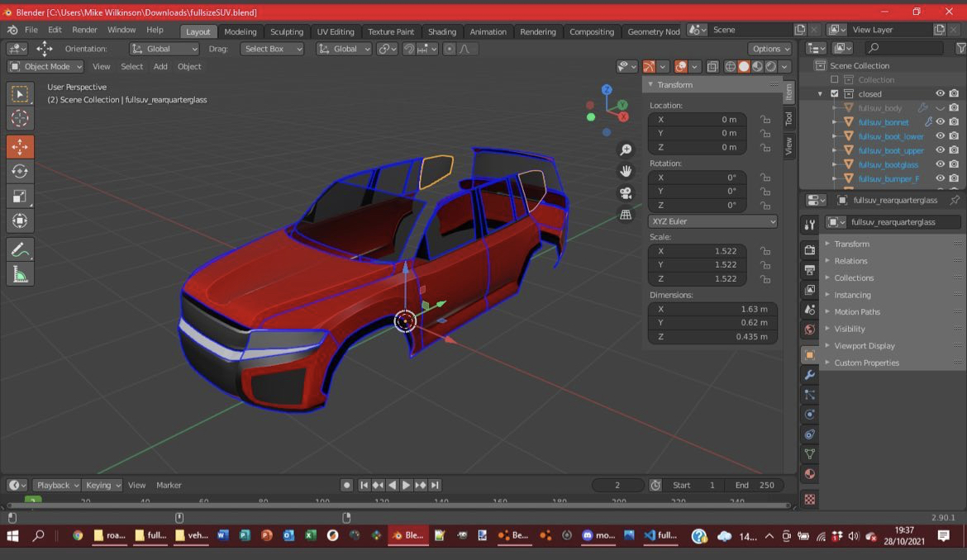This screenshot has height=560, width=967.
Task: Open the Render properties tab
Action: click(810, 249)
